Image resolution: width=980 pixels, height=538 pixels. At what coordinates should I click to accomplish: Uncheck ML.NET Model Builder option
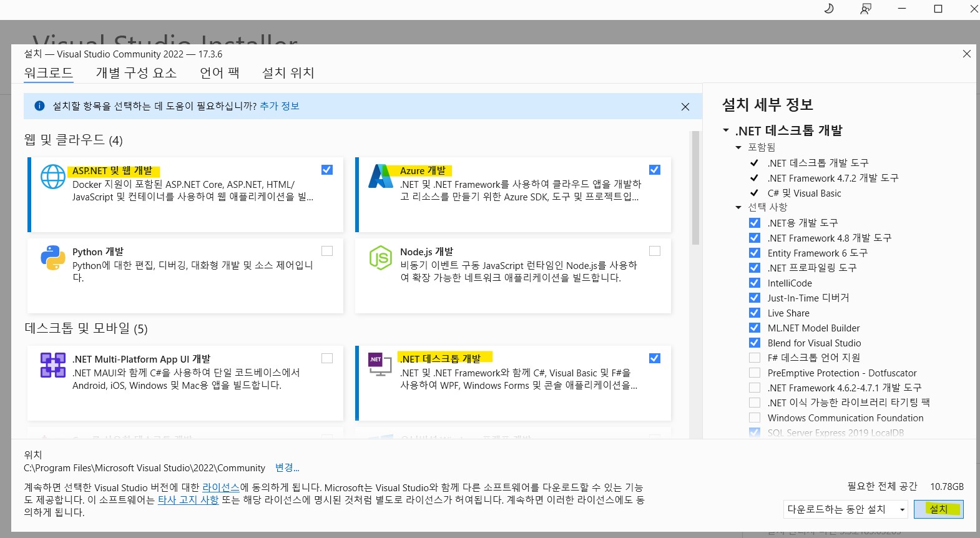[x=755, y=328]
